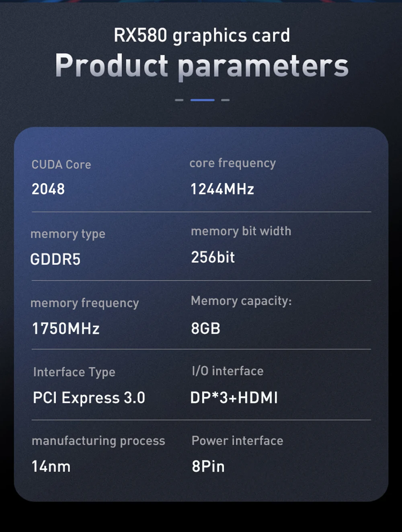
Task: Select the CUDA Core value 2048
Action: point(48,189)
